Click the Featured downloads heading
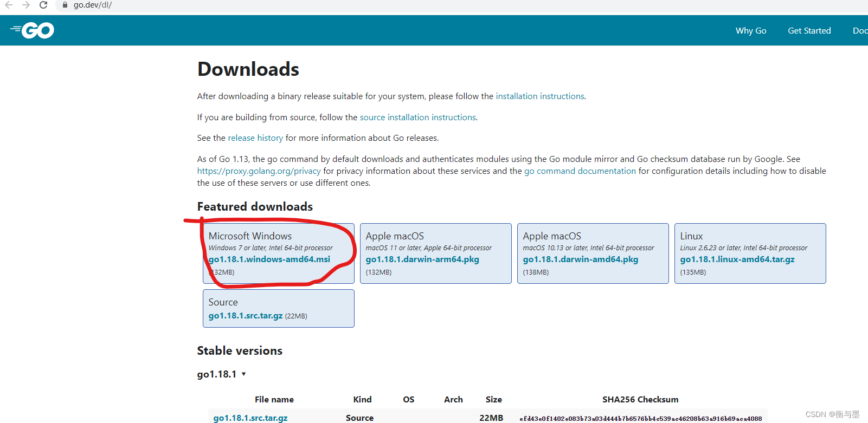The height and width of the screenshot is (423, 868). click(255, 207)
